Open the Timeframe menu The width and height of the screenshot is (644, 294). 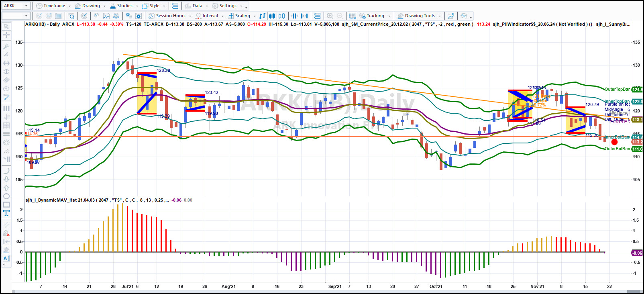click(x=53, y=6)
